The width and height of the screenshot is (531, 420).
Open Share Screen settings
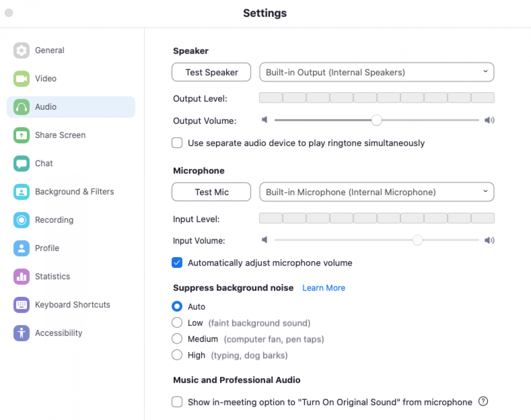coord(21,135)
